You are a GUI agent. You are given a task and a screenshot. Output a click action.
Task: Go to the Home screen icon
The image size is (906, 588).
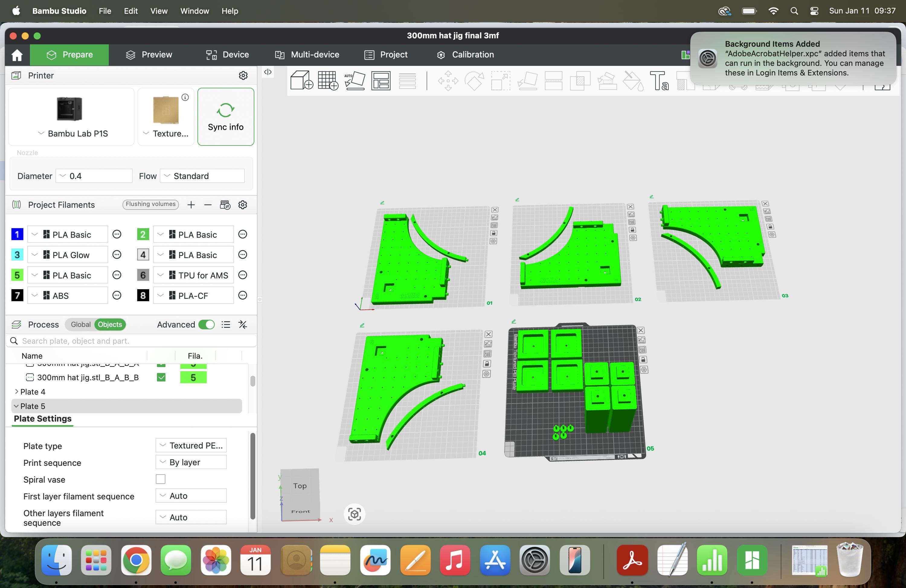(x=17, y=55)
